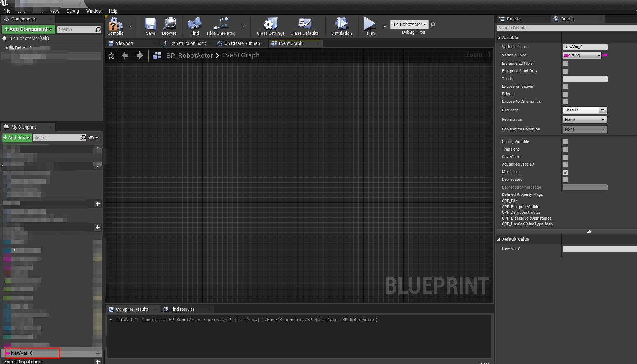Click the pink pin beside Variable Type
The width and height of the screenshot is (637, 364).
click(x=605, y=55)
